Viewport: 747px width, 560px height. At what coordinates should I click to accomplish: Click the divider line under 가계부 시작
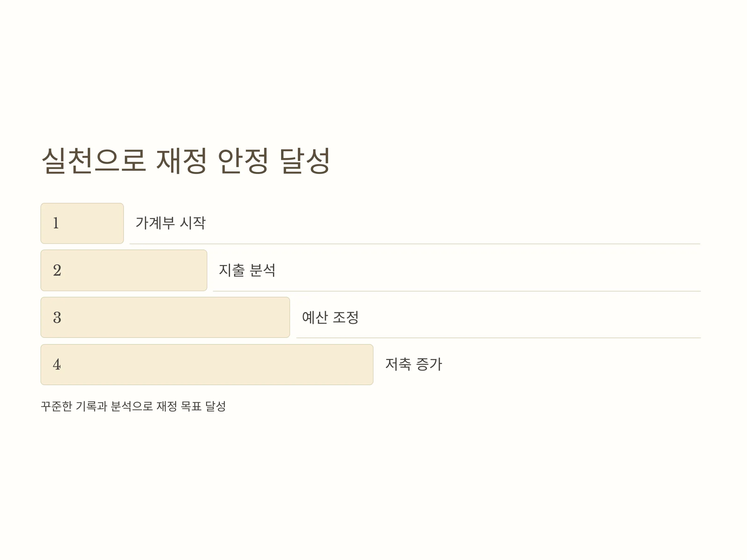415,244
